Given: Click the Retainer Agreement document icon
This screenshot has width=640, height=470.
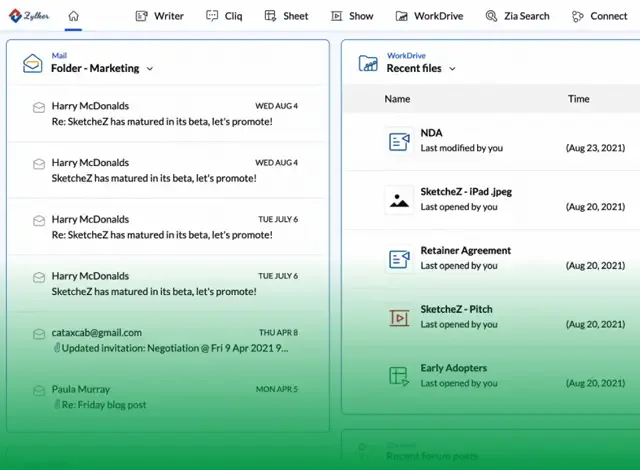Looking at the screenshot, I should coord(399,259).
